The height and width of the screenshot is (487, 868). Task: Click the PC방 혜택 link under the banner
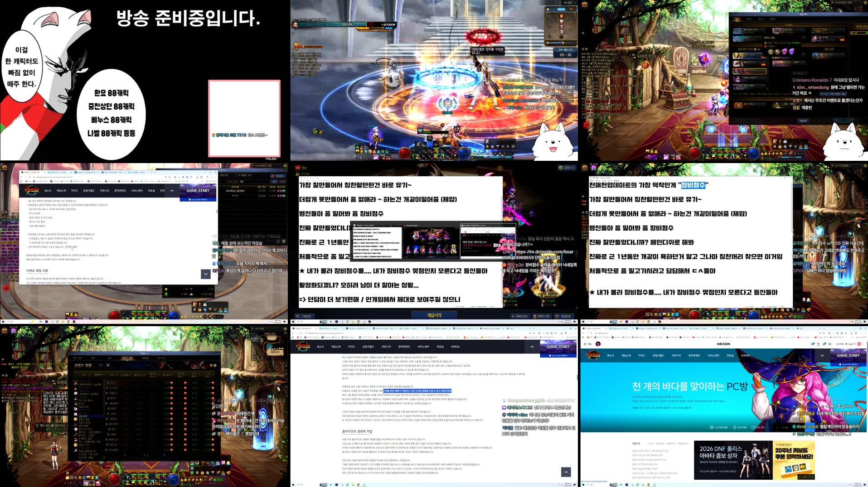pyautogui.click(x=740, y=427)
